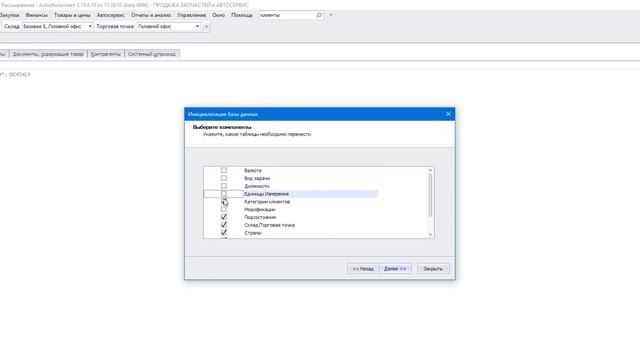The image size is (640, 360).
Task: Focus the search field containing клиенты
Action: [287, 15]
